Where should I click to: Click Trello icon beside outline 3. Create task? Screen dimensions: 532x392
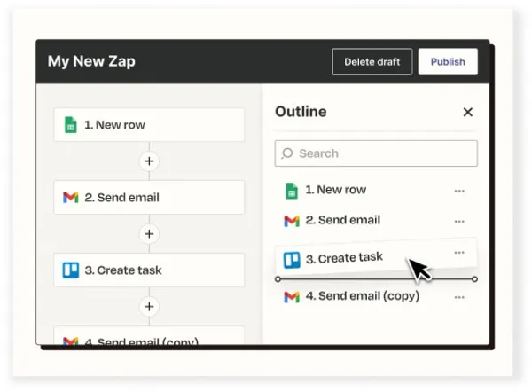pos(292,260)
